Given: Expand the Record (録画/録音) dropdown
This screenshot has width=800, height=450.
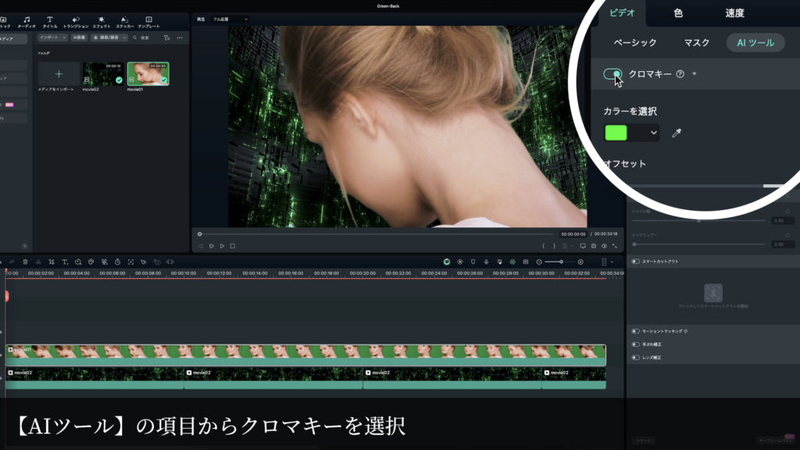Looking at the screenshot, I should [x=109, y=38].
